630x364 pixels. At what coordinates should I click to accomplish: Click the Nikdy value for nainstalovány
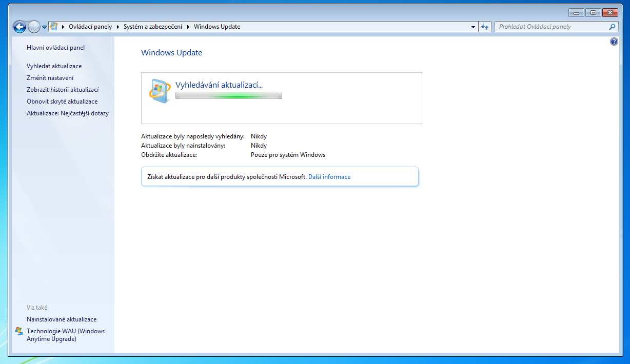tap(259, 146)
